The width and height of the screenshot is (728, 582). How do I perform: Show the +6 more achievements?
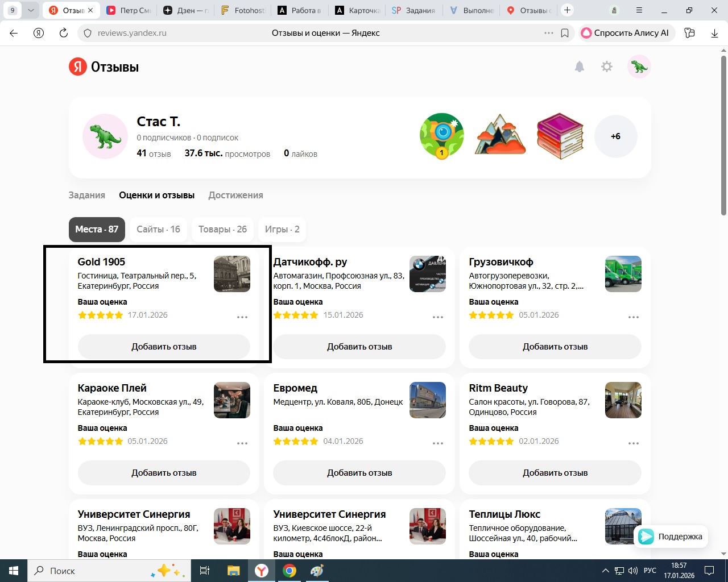pyautogui.click(x=615, y=136)
